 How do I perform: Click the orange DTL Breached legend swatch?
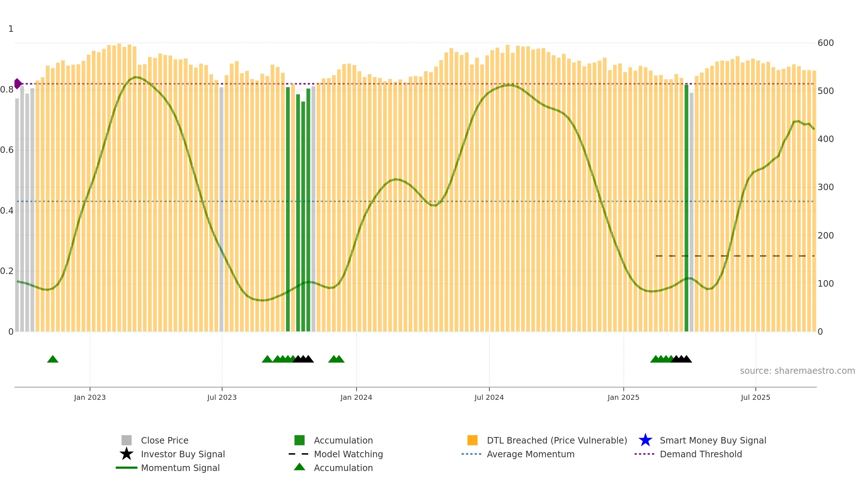(x=472, y=440)
